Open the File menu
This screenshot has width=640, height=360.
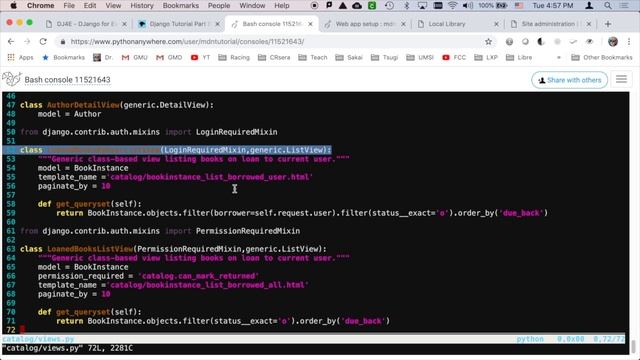(x=69, y=6)
